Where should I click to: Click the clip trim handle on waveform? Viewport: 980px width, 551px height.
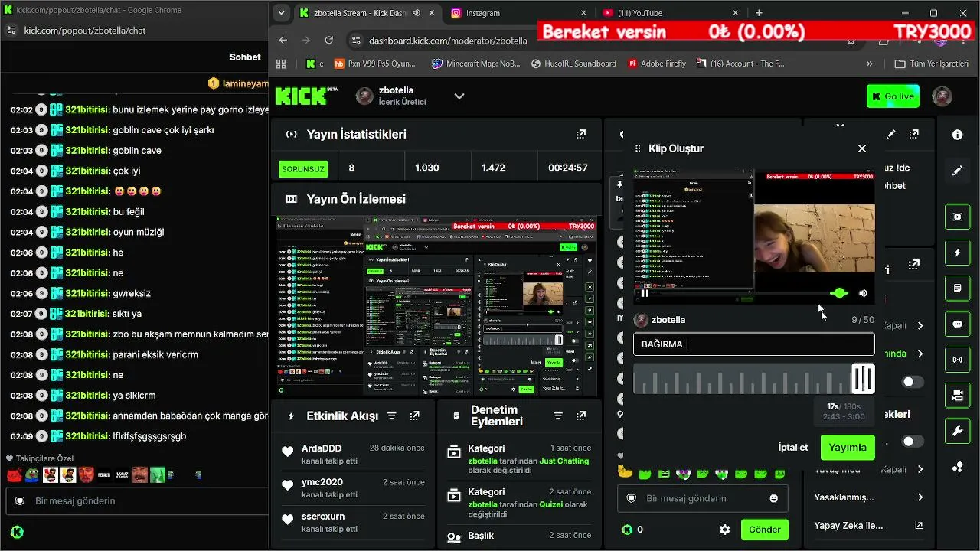(x=864, y=378)
